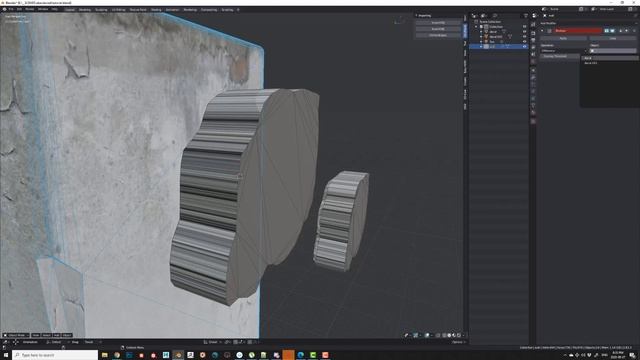Open File Explorer from the taskbar
The width and height of the screenshot is (640, 360).
tap(105, 355)
